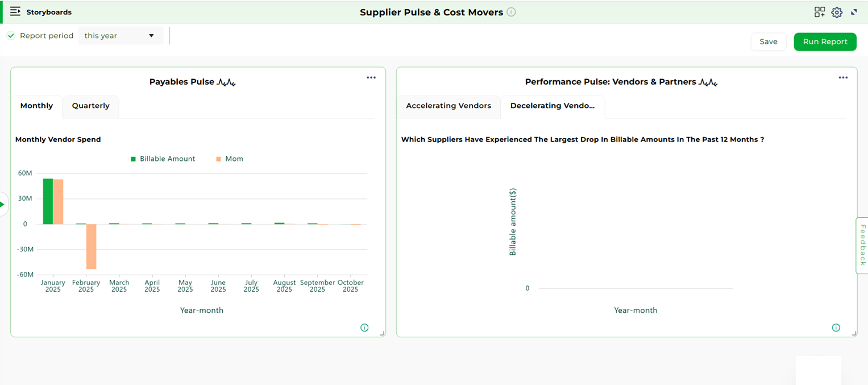Click the info icon beside dashboard title
Screen dimensions: 868x385
coord(511,12)
